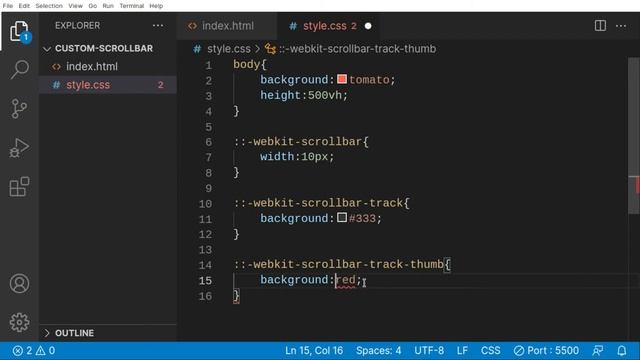Screen dimensions: 640x360
Task: Click Ln 15, Col 16 in status bar
Action: [314, 351]
